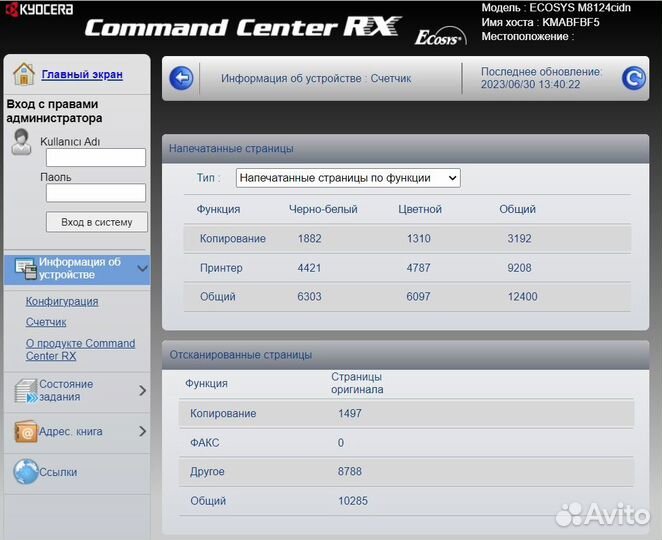Click the job status documents icon
The height and width of the screenshot is (540, 662).
[25, 391]
